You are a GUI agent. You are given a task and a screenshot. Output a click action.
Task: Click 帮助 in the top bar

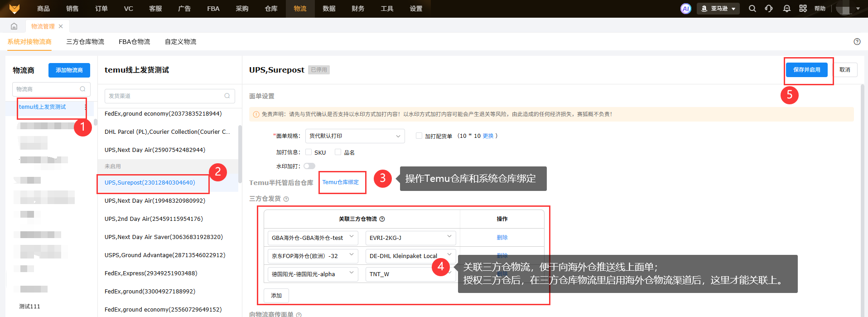point(820,9)
